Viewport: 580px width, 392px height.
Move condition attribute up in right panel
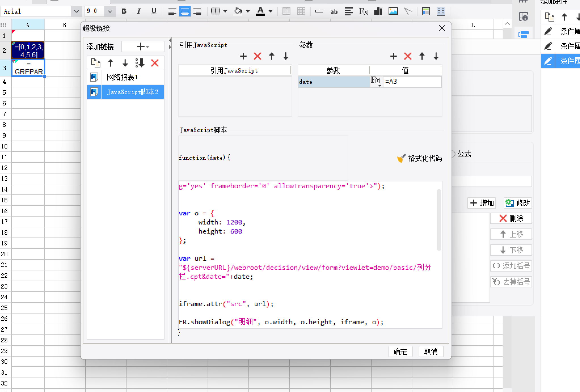(x=564, y=17)
